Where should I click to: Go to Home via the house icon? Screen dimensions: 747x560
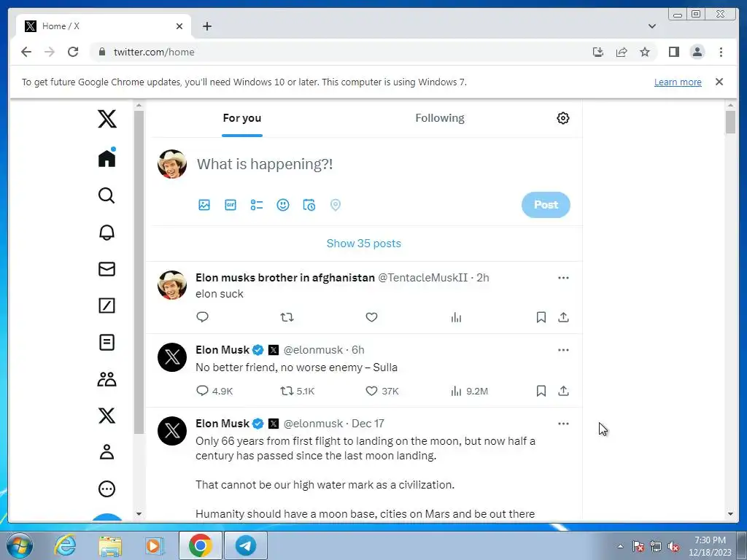pos(107,157)
